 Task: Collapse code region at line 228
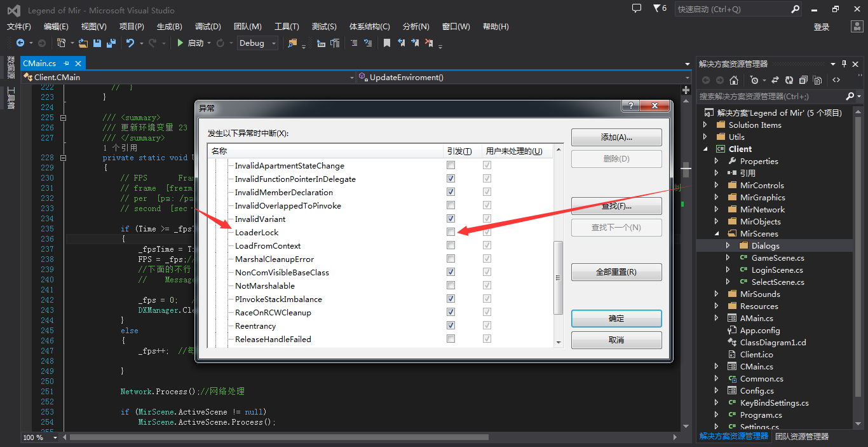click(x=63, y=158)
